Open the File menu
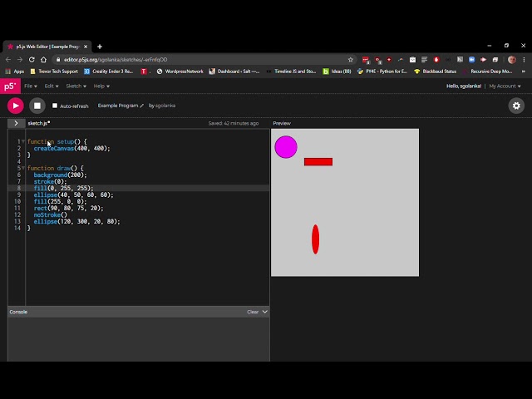 (x=31, y=86)
